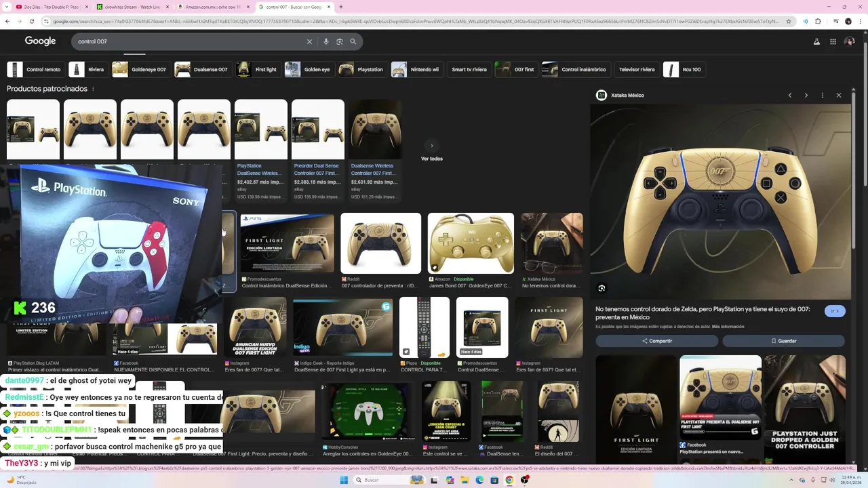Open Chrome's three-dot menu
The height and width of the screenshot is (488, 868).
pyautogui.click(x=861, y=21)
